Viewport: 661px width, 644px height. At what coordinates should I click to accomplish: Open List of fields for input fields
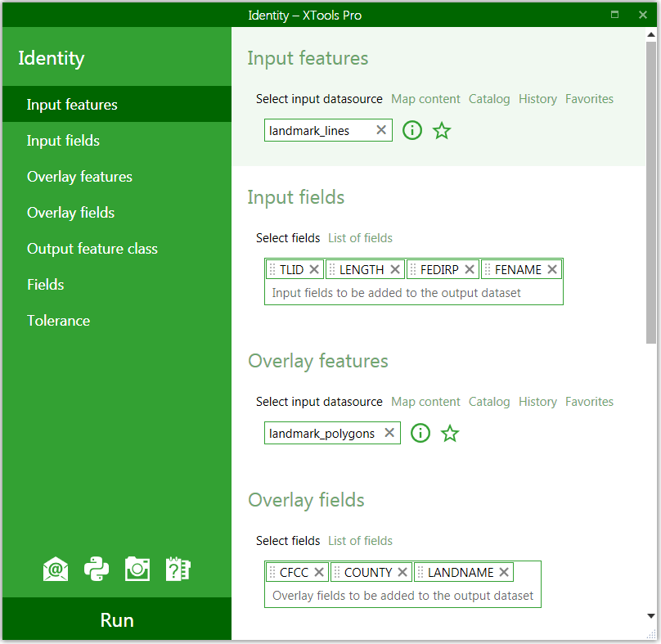pyautogui.click(x=360, y=238)
